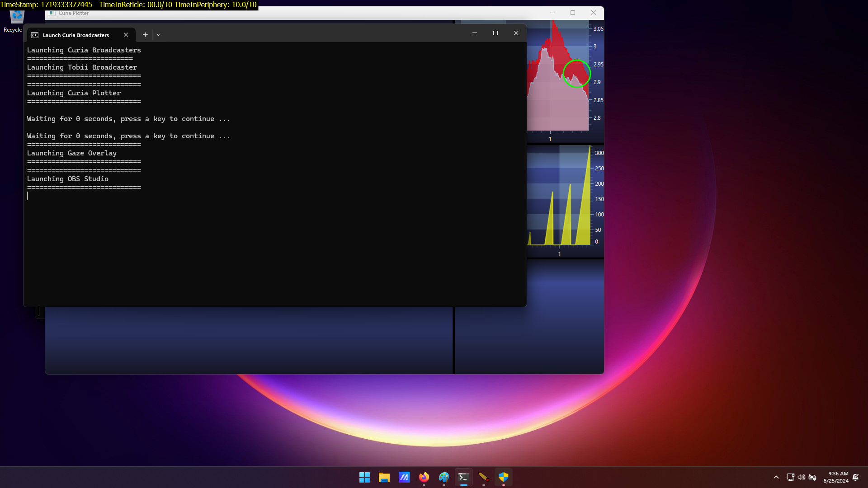The width and height of the screenshot is (868, 488).
Task: Open the terminal new-tab profile dropdown
Action: coord(159,35)
